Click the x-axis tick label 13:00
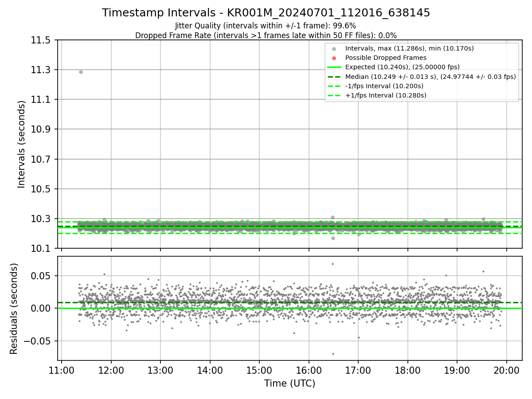Viewport: 532px width, 399px height. pos(160,370)
